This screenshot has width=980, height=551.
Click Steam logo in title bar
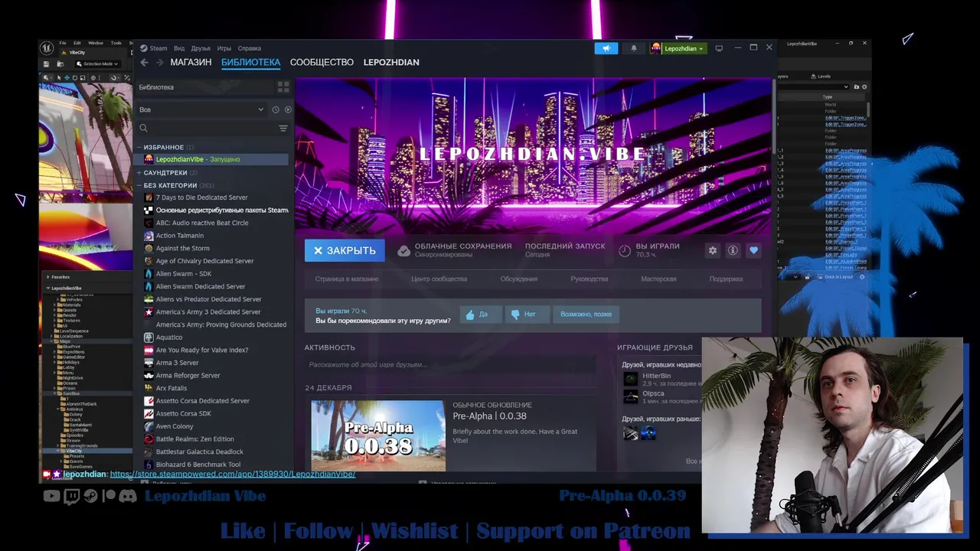pyautogui.click(x=143, y=48)
